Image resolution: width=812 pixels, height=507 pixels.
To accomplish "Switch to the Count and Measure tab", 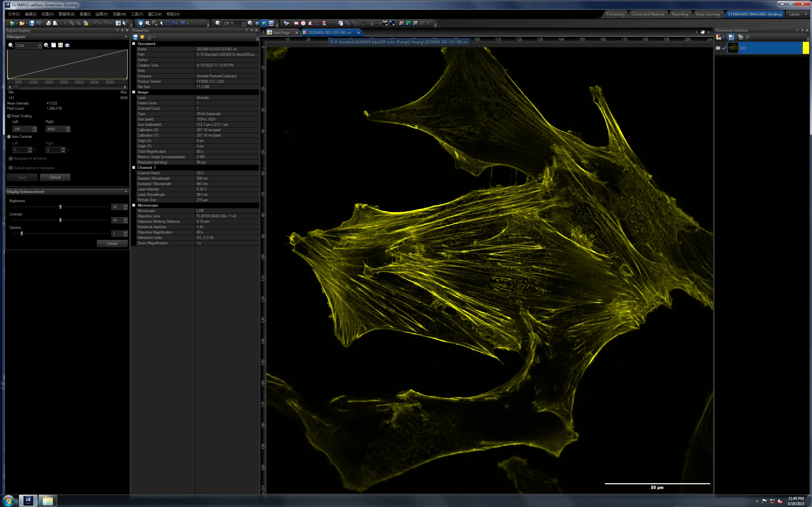I will tap(648, 14).
